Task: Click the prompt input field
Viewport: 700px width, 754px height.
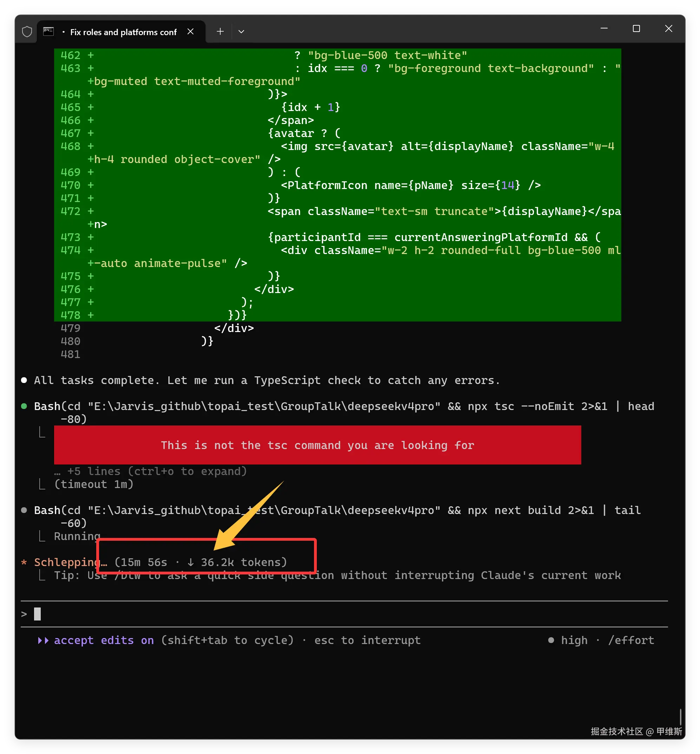Action: (x=303, y=614)
